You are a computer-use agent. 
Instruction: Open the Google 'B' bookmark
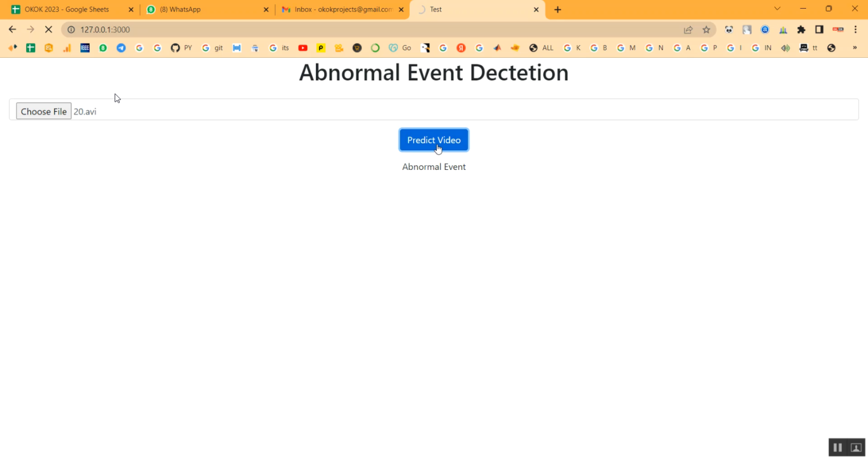[x=599, y=48]
